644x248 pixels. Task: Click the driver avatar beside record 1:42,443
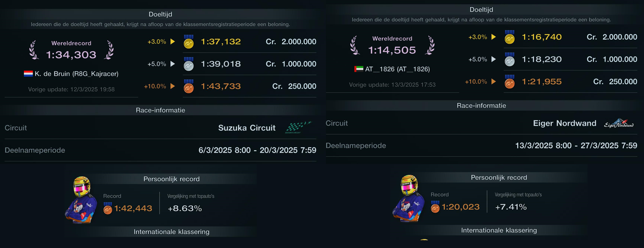coord(80,200)
